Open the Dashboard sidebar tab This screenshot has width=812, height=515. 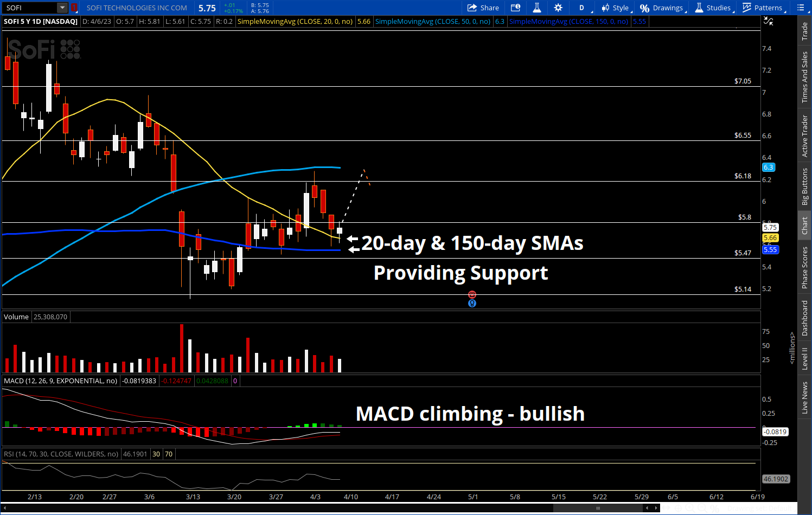click(x=805, y=318)
